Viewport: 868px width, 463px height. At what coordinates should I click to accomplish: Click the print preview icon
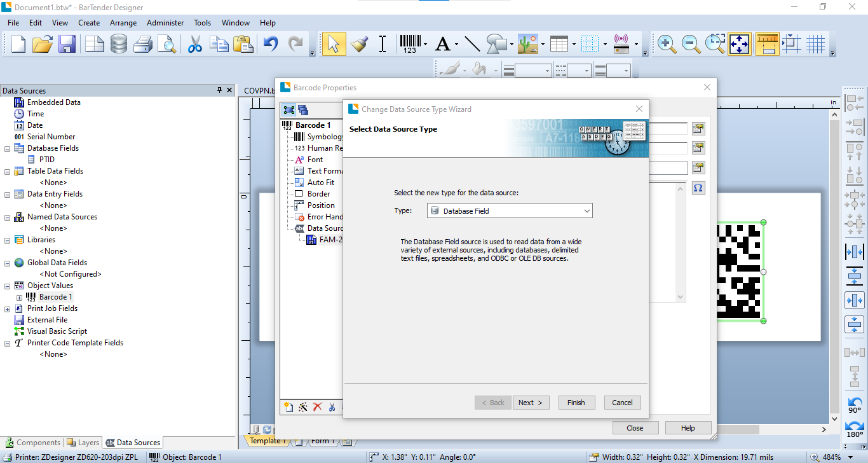pos(166,44)
